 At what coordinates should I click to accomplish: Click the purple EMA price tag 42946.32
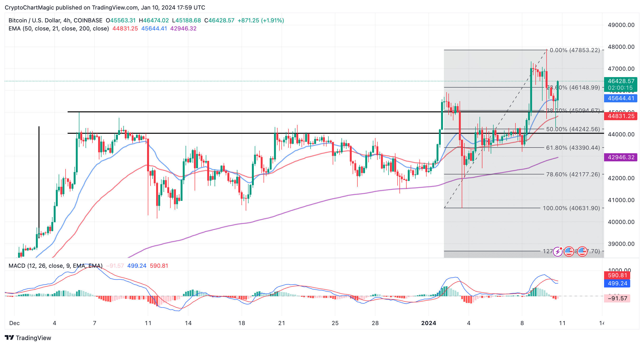click(621, 157)
